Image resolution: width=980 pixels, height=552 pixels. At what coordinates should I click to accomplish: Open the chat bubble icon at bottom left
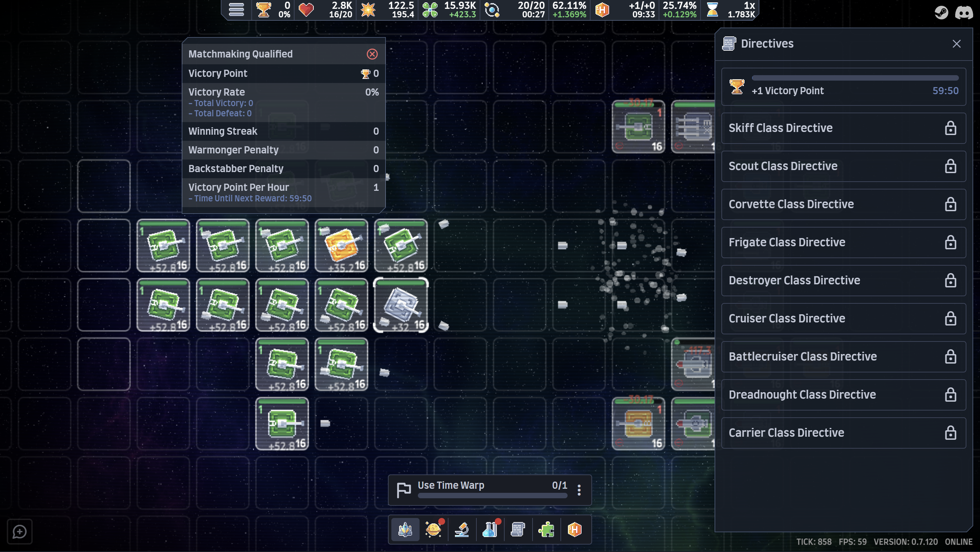point(20,531)
